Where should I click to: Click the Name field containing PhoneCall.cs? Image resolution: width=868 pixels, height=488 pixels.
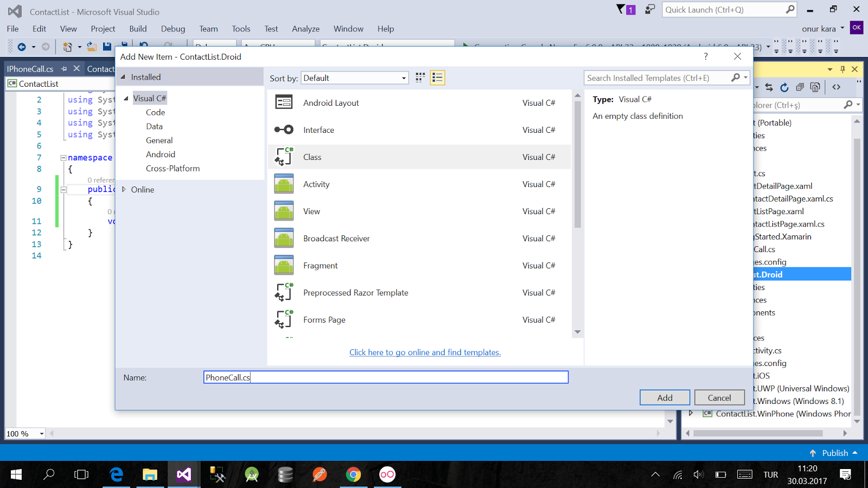pyautogui.click(x=385, y=377)
